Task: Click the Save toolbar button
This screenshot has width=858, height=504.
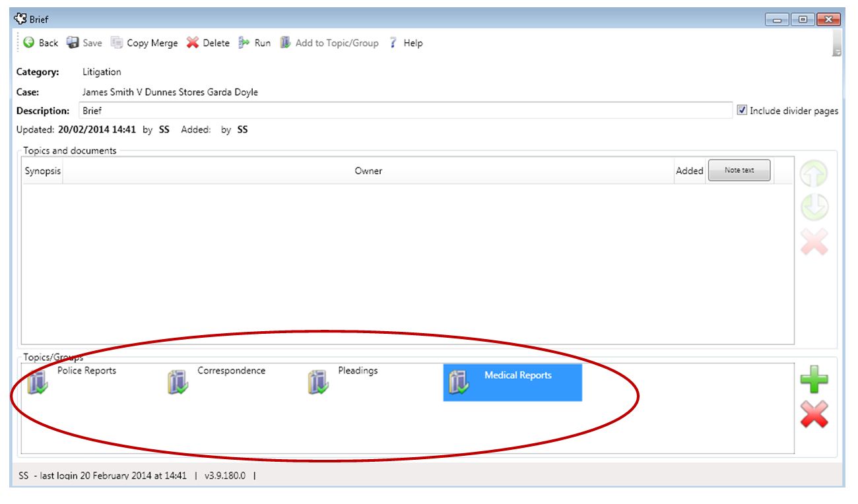Action: (x=84, y=43)
